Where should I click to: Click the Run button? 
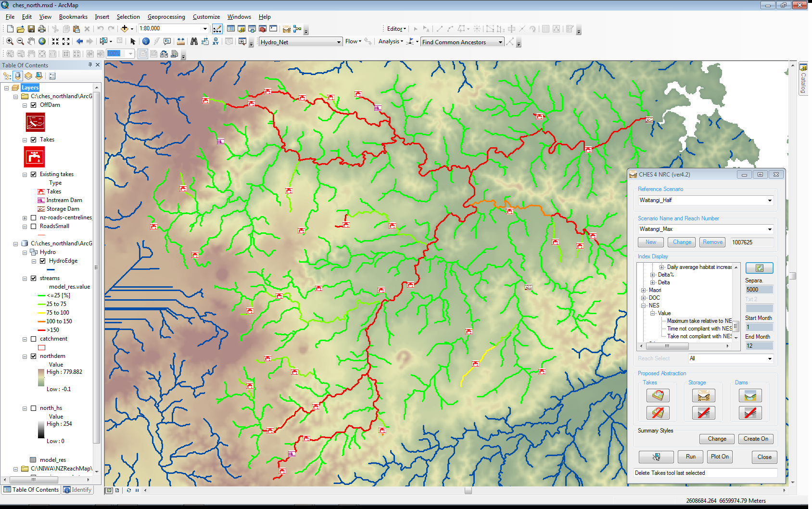(690, 457)
